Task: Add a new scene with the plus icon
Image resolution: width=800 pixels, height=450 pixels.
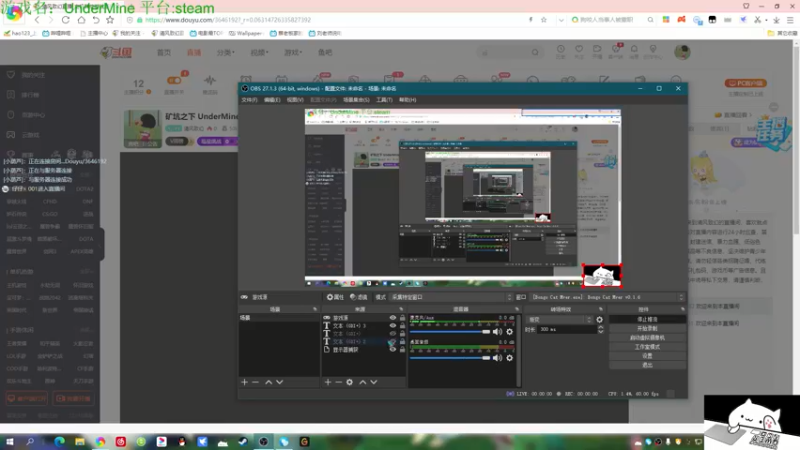Action: click(244, 382)
